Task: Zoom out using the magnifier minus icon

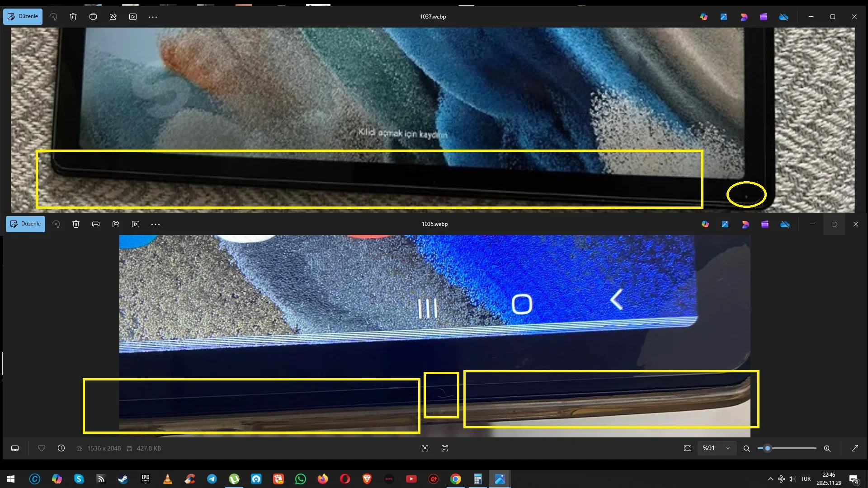Action: (746, 448)
